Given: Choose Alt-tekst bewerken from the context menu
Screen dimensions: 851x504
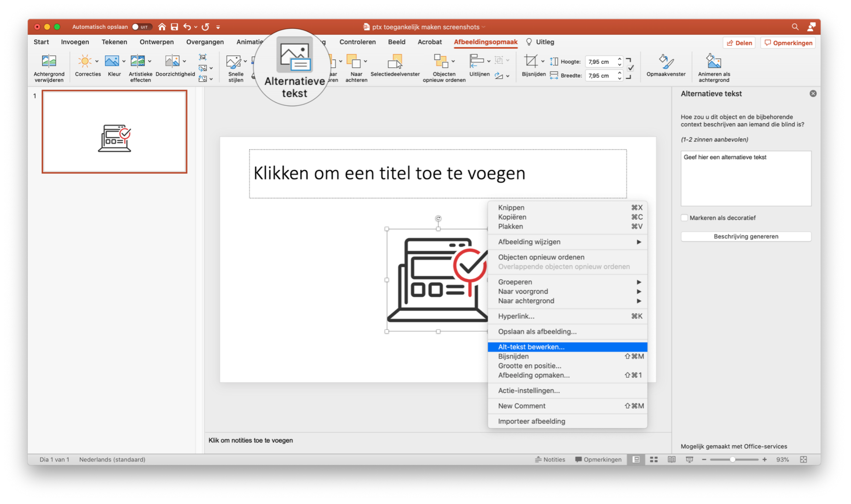Looking at the screenshot, I should click(531, 347).
